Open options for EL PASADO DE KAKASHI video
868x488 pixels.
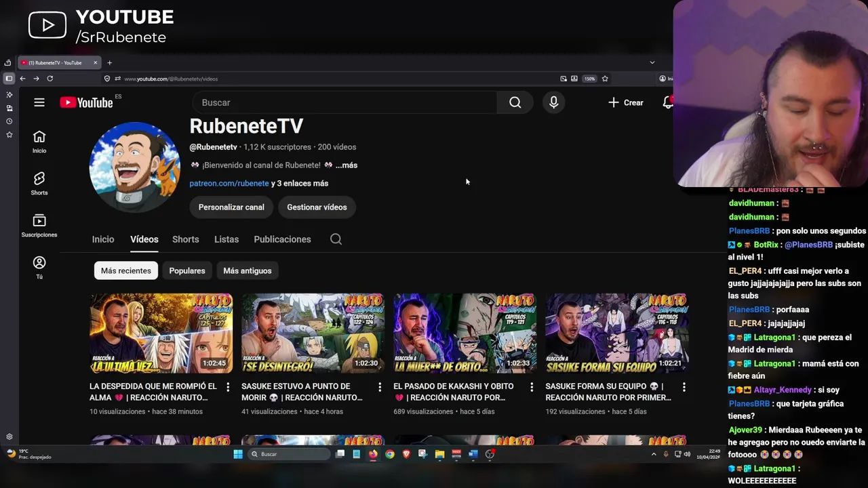532,387
